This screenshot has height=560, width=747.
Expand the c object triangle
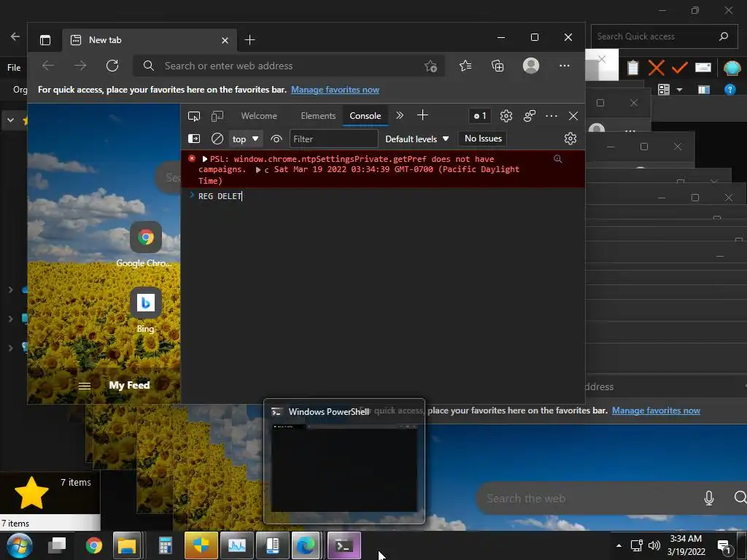pos(258,170)
